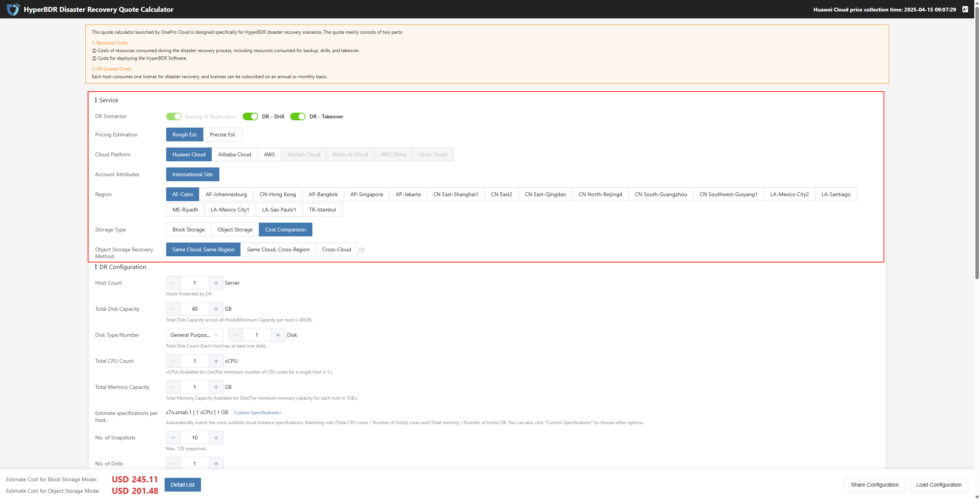This screenshot has width=980, height=500.
Task: Select the CN East-Shanghai1 region
Action: (x=456, y=194)
